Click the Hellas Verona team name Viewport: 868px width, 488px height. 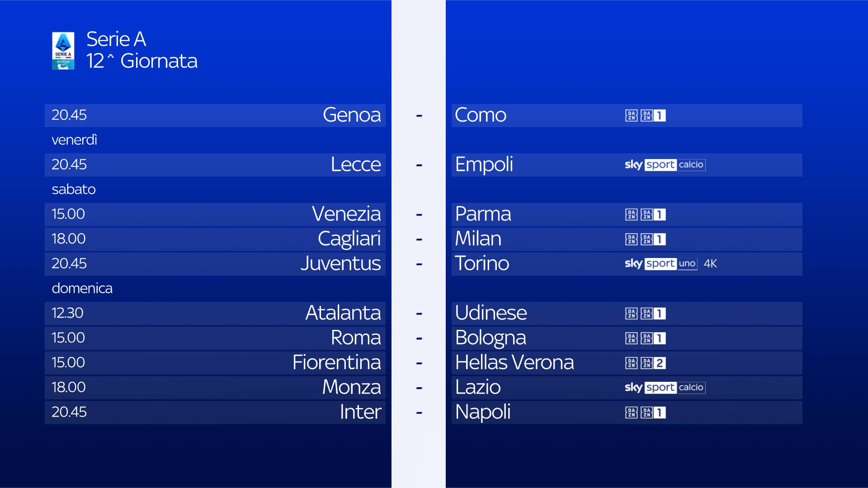pos(514,363)
